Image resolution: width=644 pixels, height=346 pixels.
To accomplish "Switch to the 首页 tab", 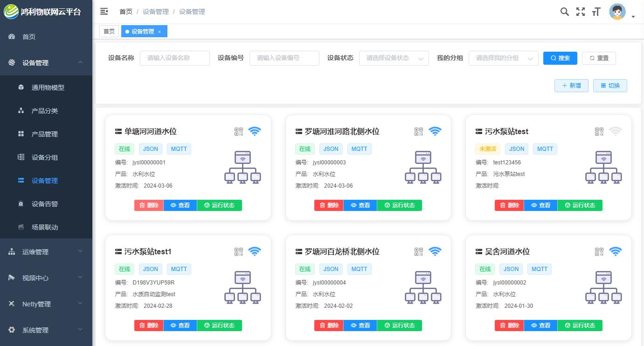I will pyautogui.click(x=109, y=31).
